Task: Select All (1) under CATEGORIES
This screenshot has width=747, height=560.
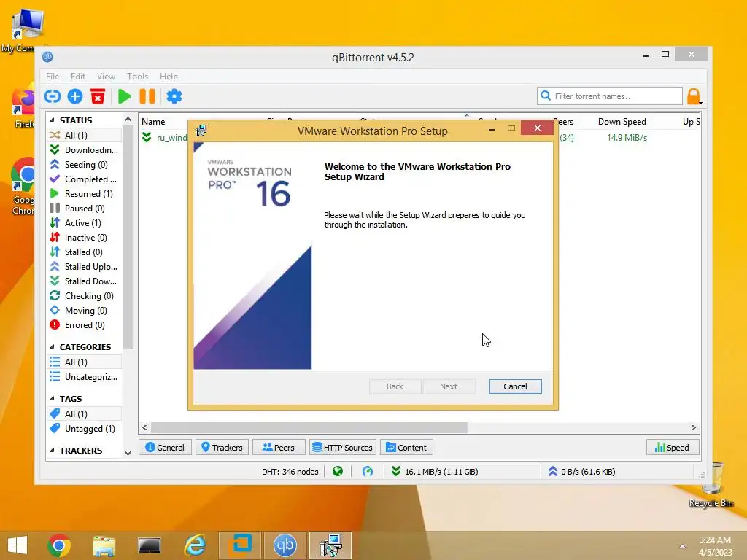Action: (x=84, y=362)
